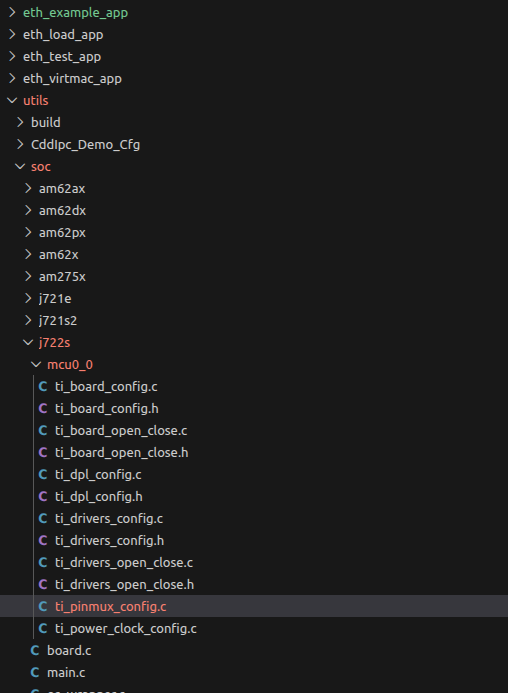Expand the eth_example_app folder chevron
This screenshot has height=693, width=508.
[12, 12]
